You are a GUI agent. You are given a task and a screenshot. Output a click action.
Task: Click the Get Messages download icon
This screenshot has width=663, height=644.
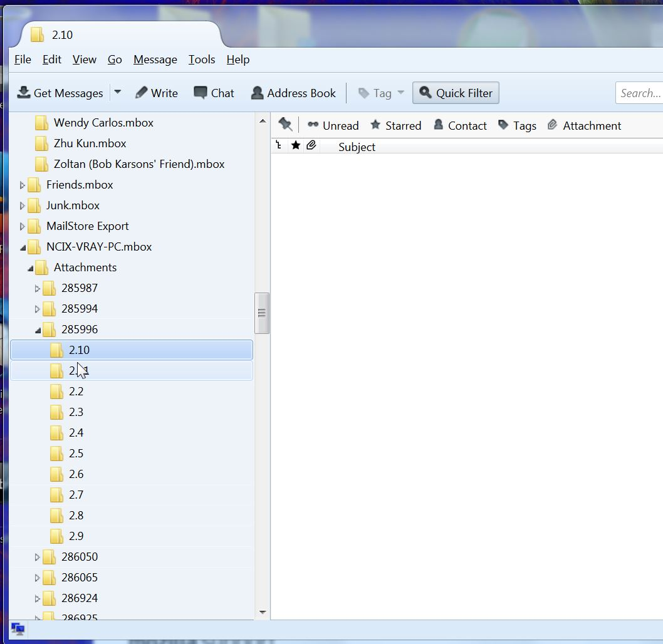tap(24, 93)
